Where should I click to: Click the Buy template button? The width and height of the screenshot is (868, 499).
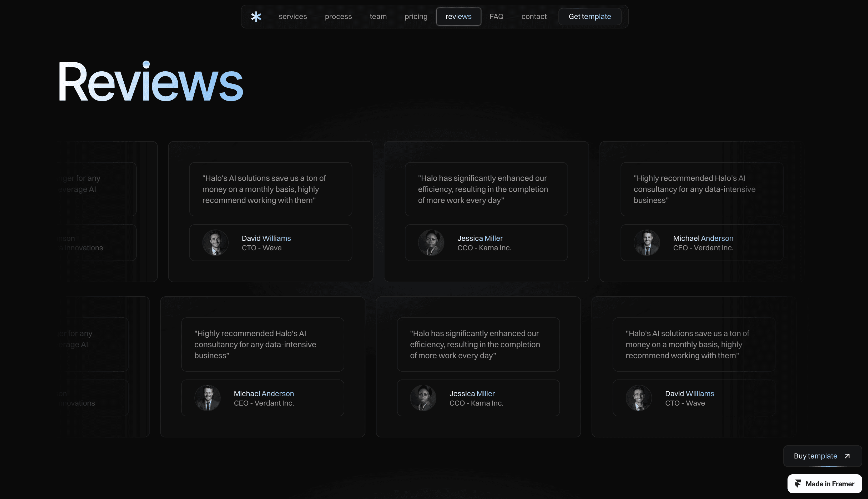tap(816, 456)
